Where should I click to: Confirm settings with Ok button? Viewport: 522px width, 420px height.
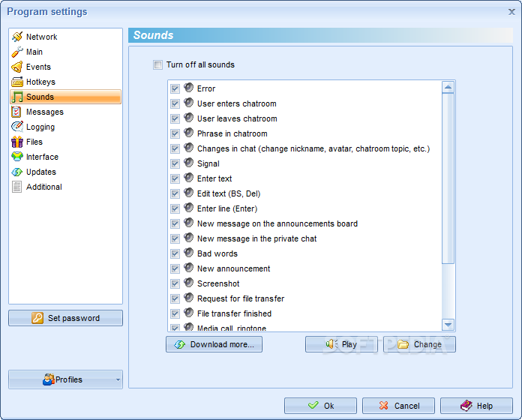click(x=320, y=406)
